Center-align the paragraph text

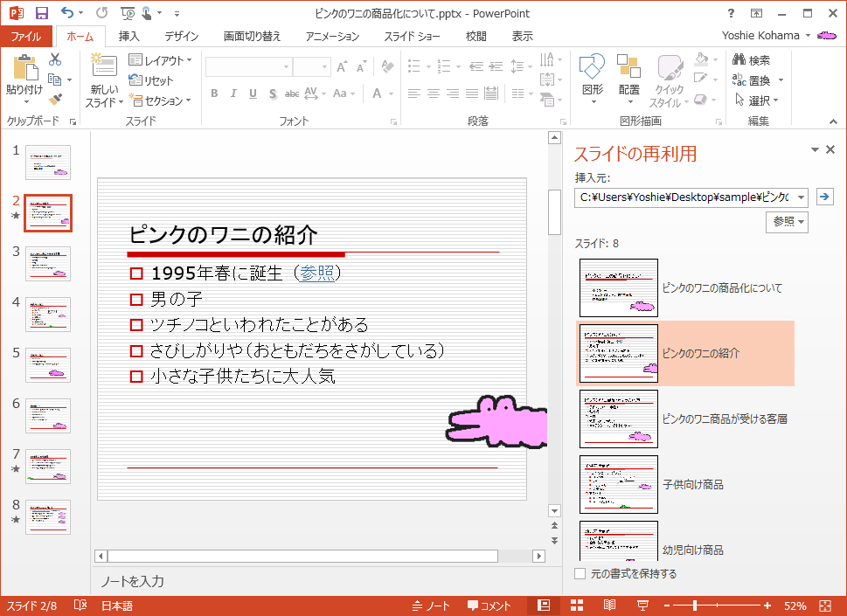434,93
